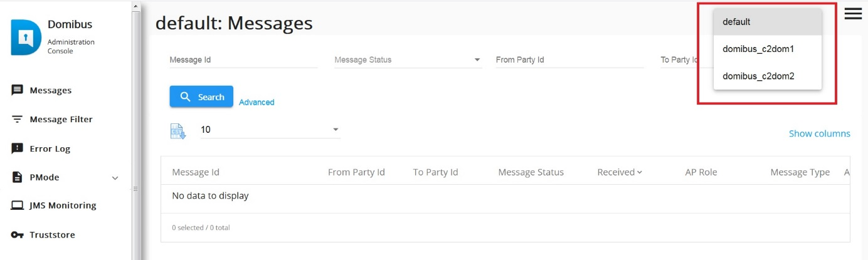
Task: Click the Truststore key icon
Action: [x=18, y=235]
